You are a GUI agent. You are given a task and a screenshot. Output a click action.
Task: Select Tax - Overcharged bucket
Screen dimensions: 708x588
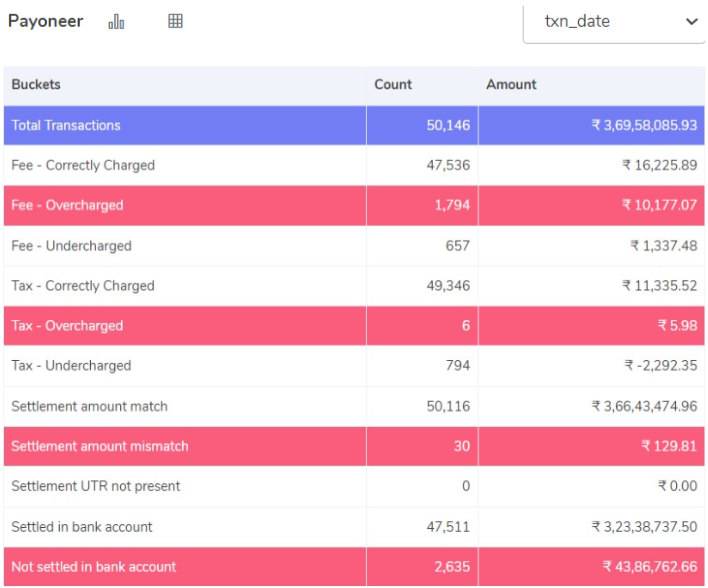(67, 326)
